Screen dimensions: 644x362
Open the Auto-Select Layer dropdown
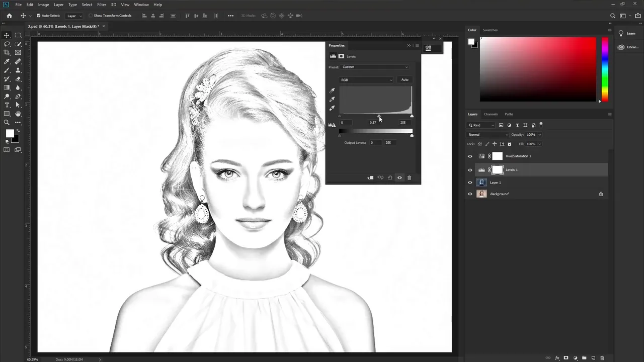[x=74, y=16]
